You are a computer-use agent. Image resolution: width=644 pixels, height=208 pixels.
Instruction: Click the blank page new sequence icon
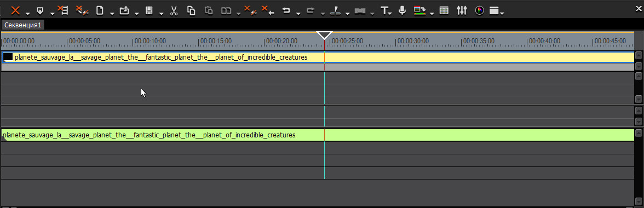100,10
